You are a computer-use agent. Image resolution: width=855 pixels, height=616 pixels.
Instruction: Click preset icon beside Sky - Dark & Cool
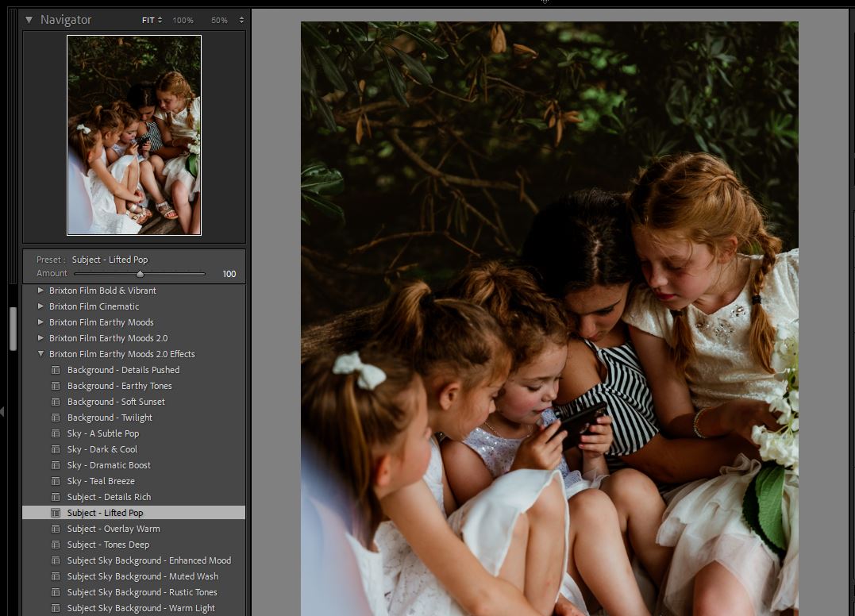[56, 449]
